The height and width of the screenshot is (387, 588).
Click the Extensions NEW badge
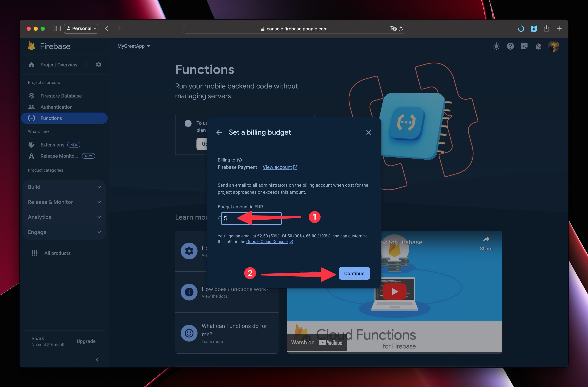point(74,145)
